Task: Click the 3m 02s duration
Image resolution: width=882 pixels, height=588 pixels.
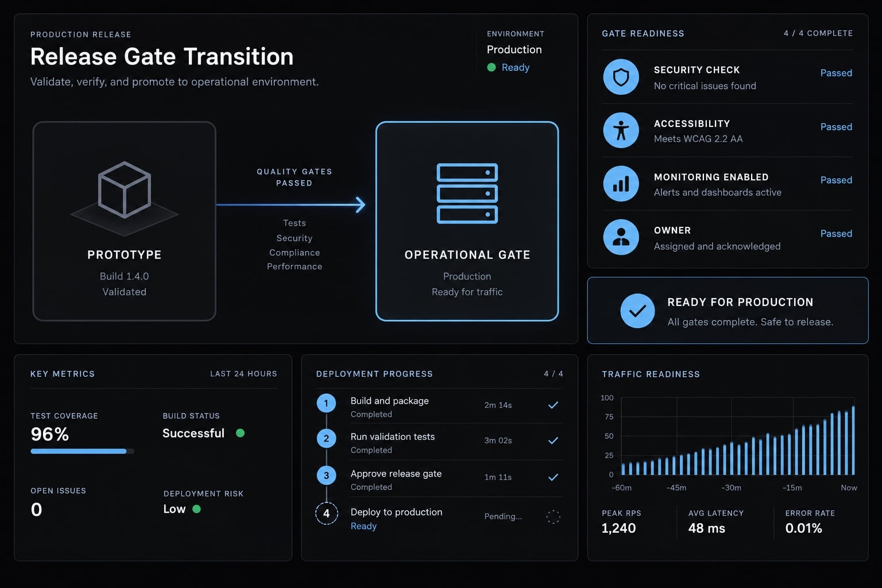Action: pos(498,440)
